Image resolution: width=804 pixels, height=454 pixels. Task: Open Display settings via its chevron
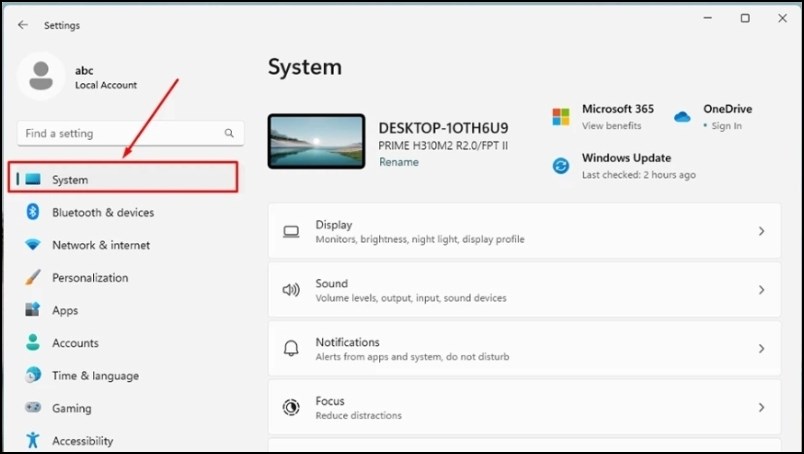pos(761,231)
